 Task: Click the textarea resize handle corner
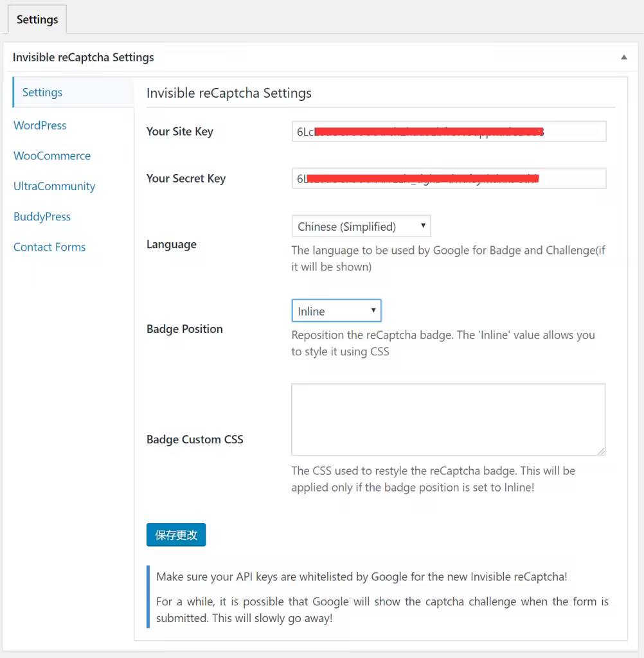coord(601,452)
